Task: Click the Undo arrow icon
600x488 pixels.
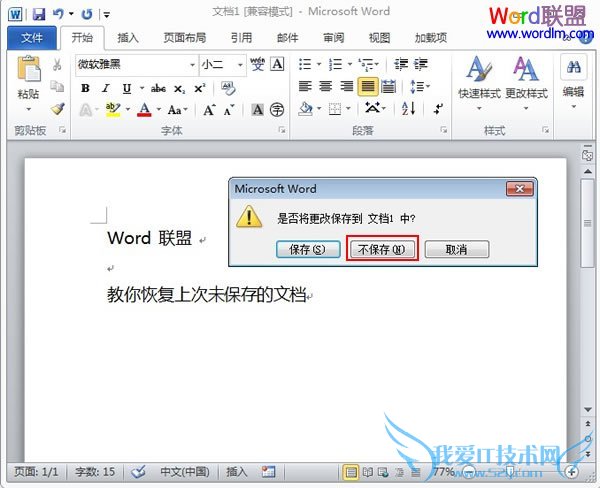Action: pyautogui.click(x=59, y=14)
